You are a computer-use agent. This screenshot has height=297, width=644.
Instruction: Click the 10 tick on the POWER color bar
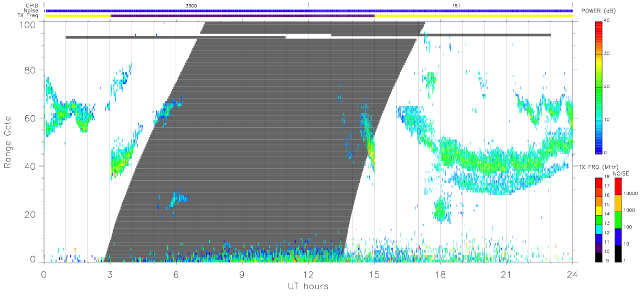607,119
